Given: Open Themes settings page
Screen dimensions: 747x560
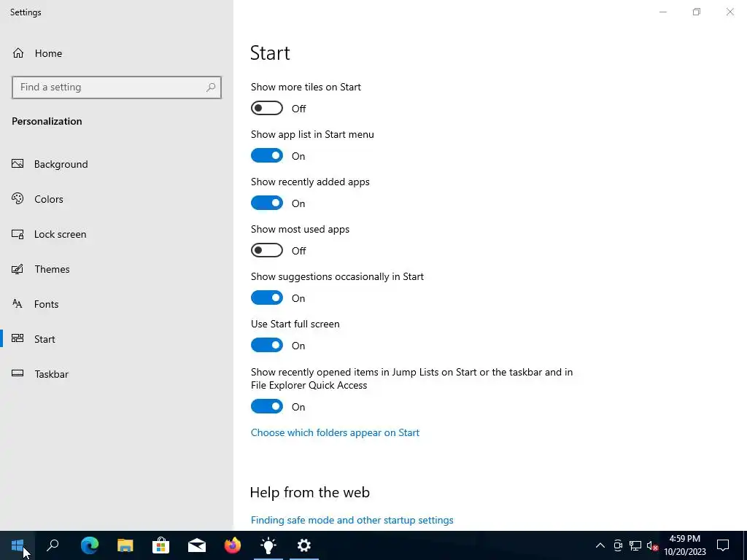Looking at the screenshot, I should [x=41, y=269].
